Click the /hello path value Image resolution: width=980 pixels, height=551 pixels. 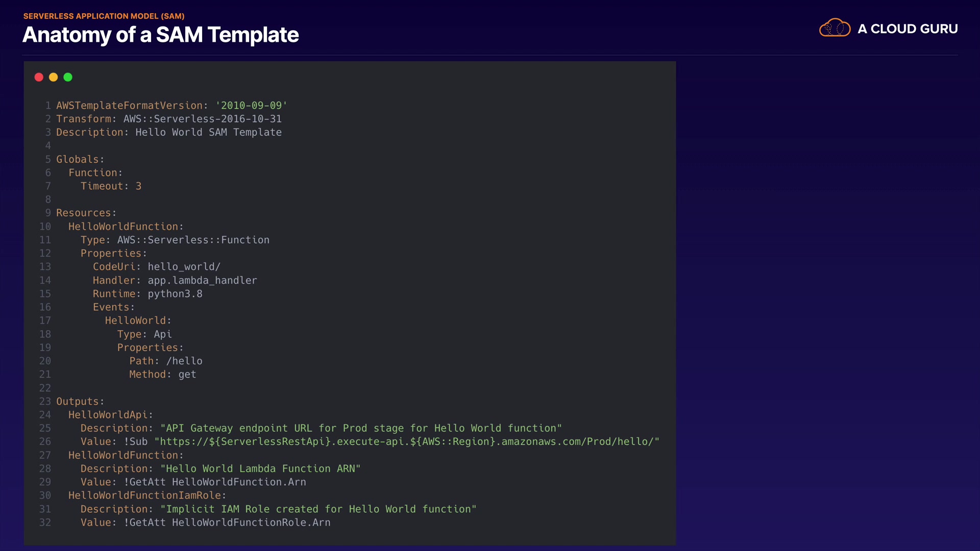point(184,361)
